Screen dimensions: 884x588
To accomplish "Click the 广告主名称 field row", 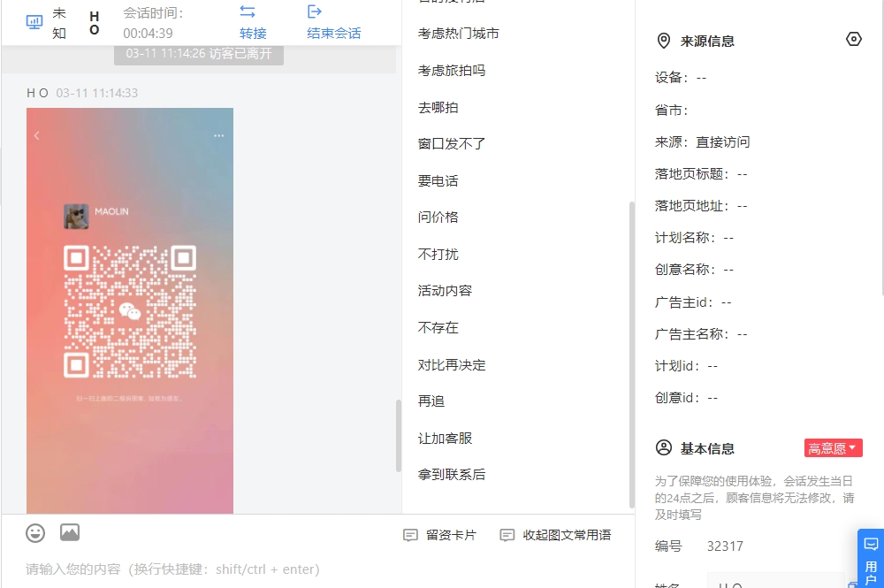I will 701,334.
